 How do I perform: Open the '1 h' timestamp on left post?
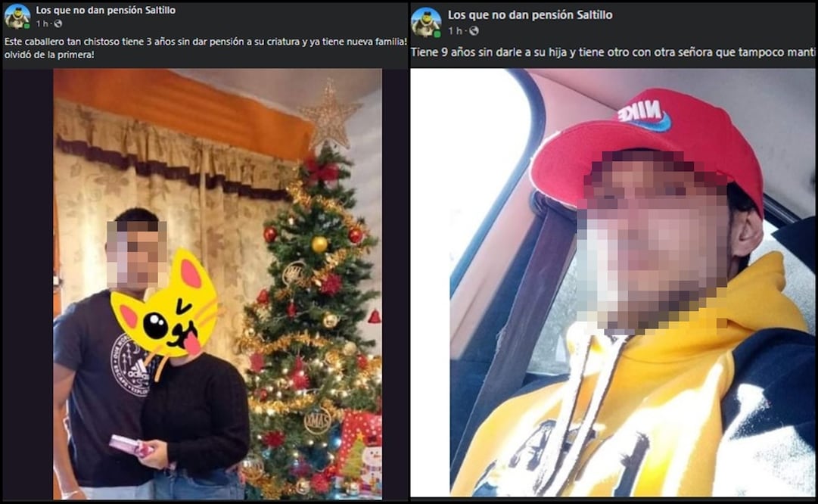pyautogui.click(x=42, y=24)
